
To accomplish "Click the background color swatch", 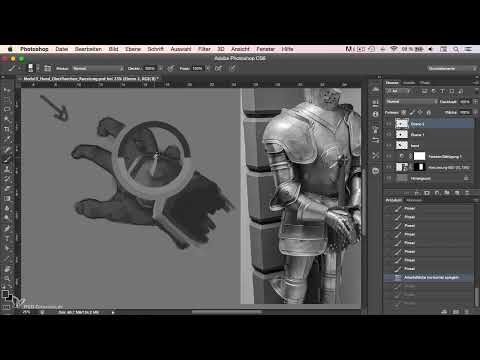I will 9,298.
